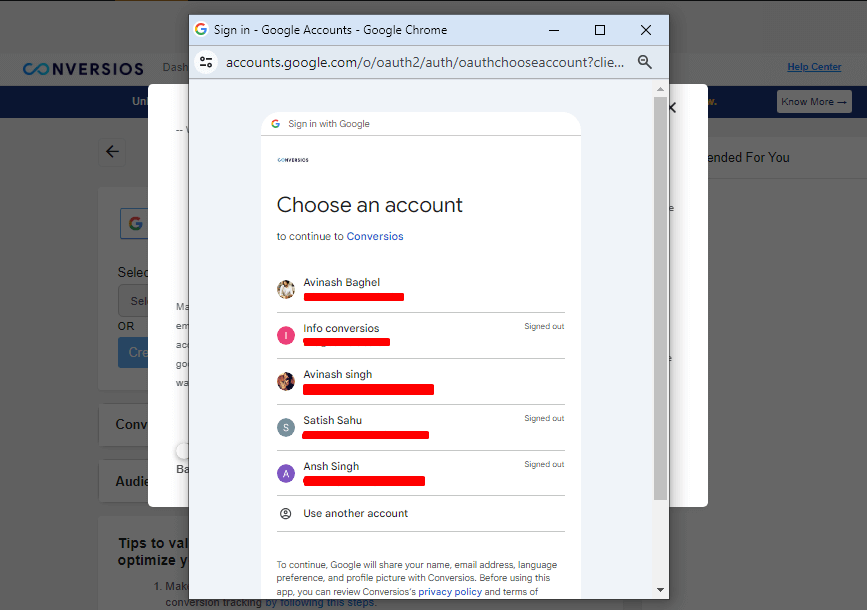This screenshot has width=867, height=610.
Task: Click the gray Satish Sahu avatar
Action: tap(286, 427)
